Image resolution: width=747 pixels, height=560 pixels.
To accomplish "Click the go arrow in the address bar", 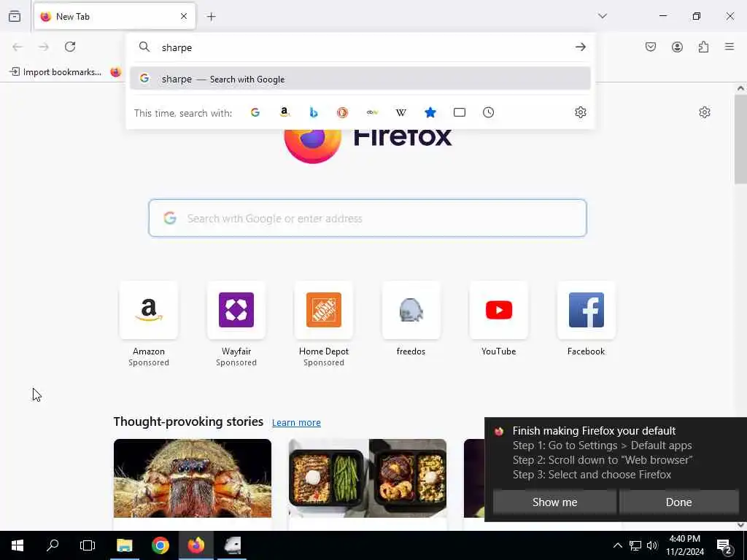I will (580, 47).
